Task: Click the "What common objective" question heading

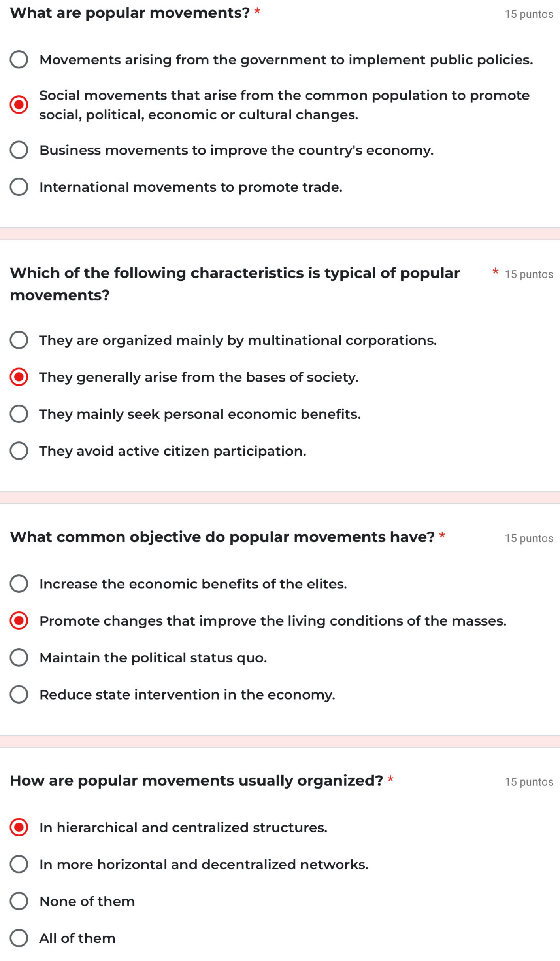Action: 222,537
